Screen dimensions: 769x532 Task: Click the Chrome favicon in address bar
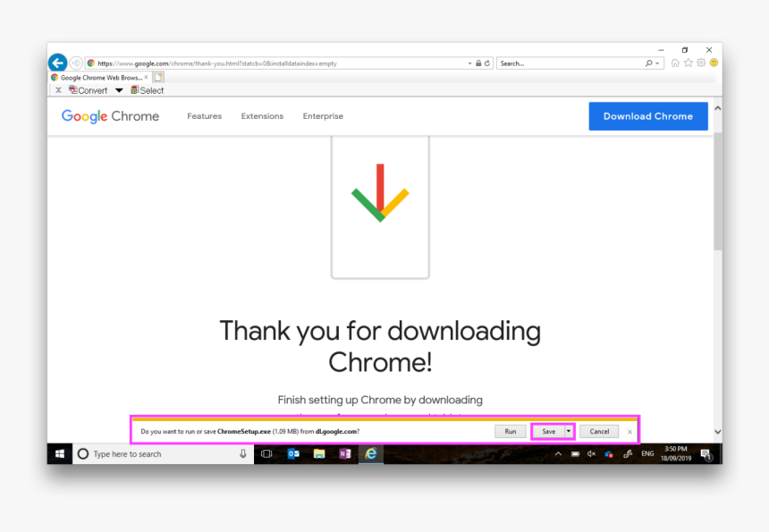(x=90, y=63)
